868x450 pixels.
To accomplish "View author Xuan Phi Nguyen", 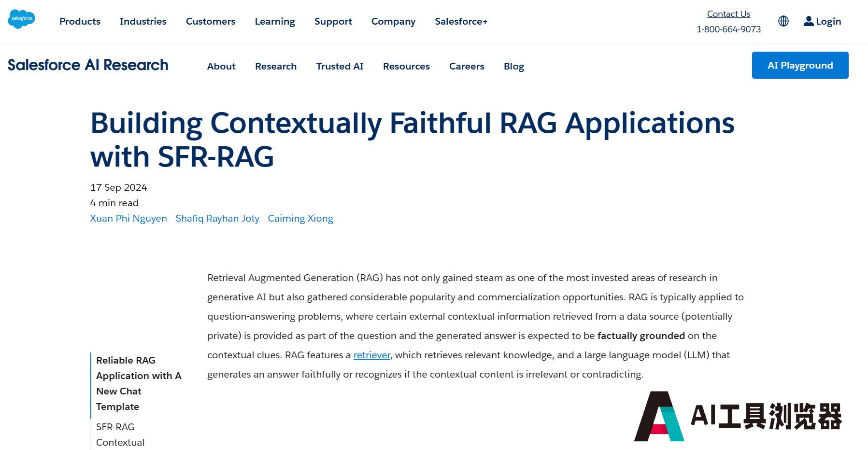I will [x=128, y=218].
